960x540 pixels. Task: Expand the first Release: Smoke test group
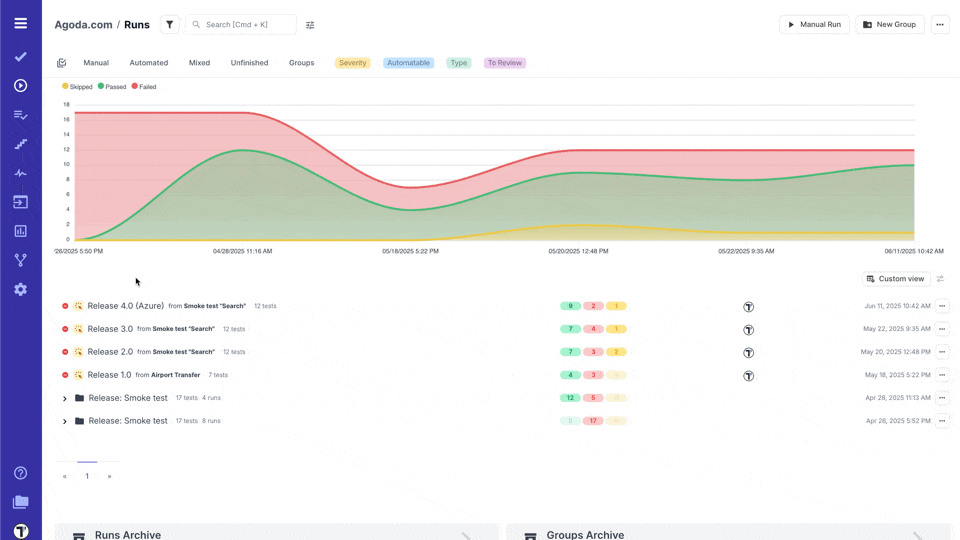click(65, 398)
